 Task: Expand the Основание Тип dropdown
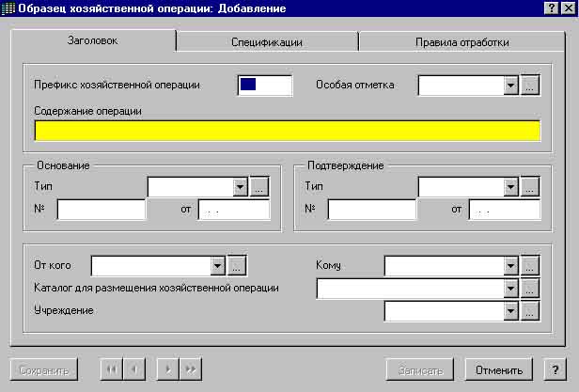tap(241, 186)
